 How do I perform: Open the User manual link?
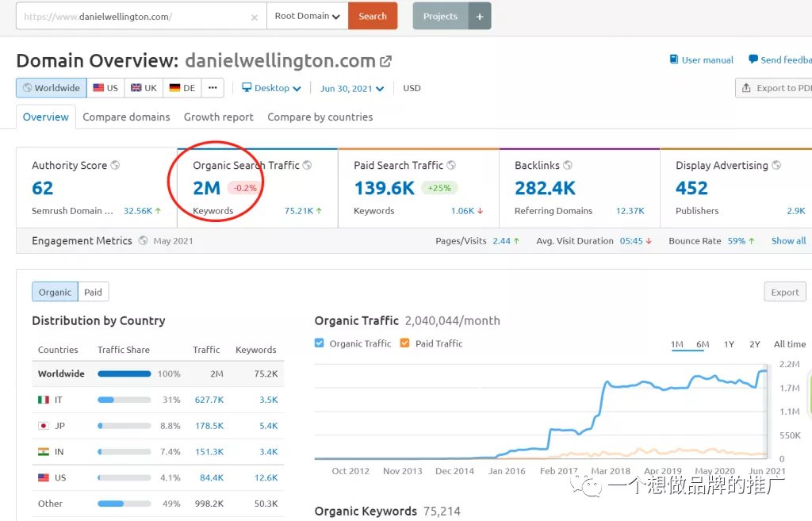point(707,60)
